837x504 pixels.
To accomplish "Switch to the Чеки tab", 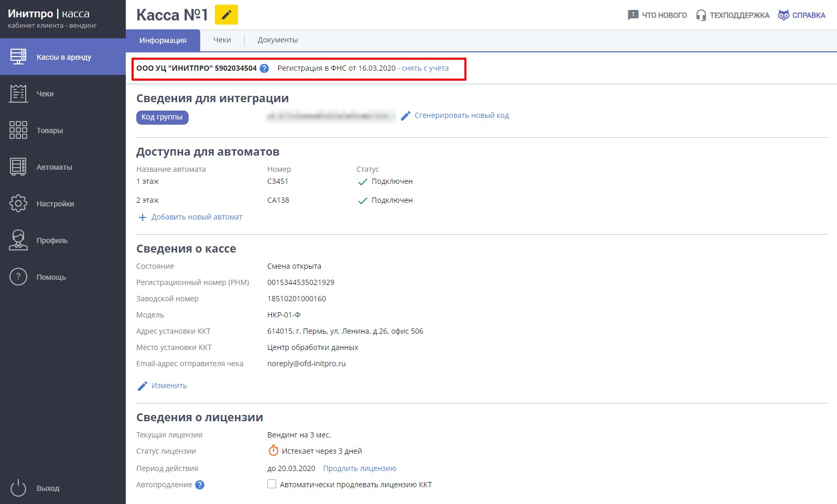I will click(222, 40).
